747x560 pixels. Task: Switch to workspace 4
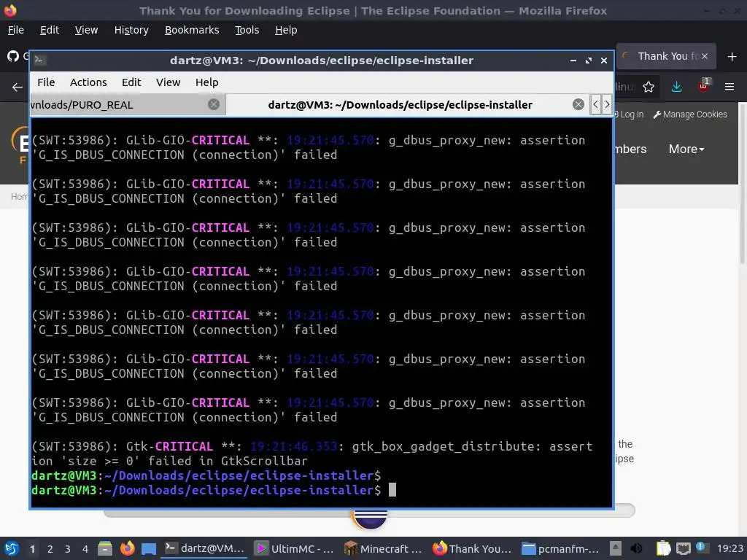(85, 549)
